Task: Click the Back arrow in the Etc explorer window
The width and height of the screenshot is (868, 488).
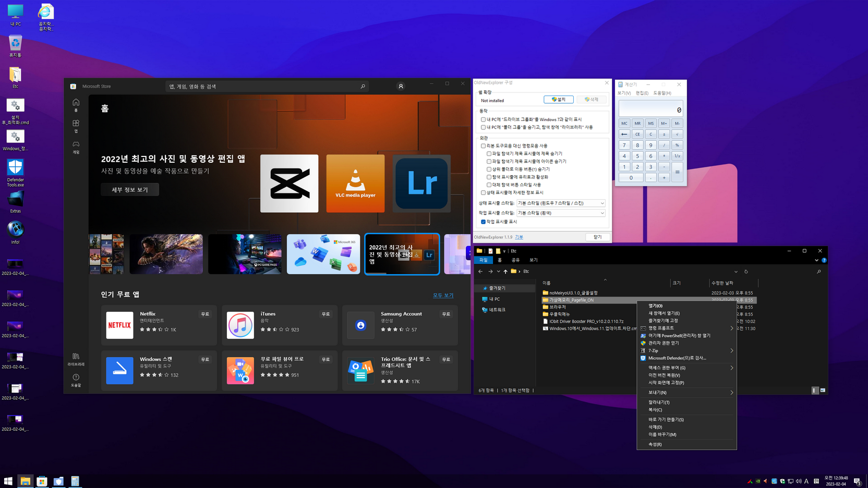Action: point(480,271)
